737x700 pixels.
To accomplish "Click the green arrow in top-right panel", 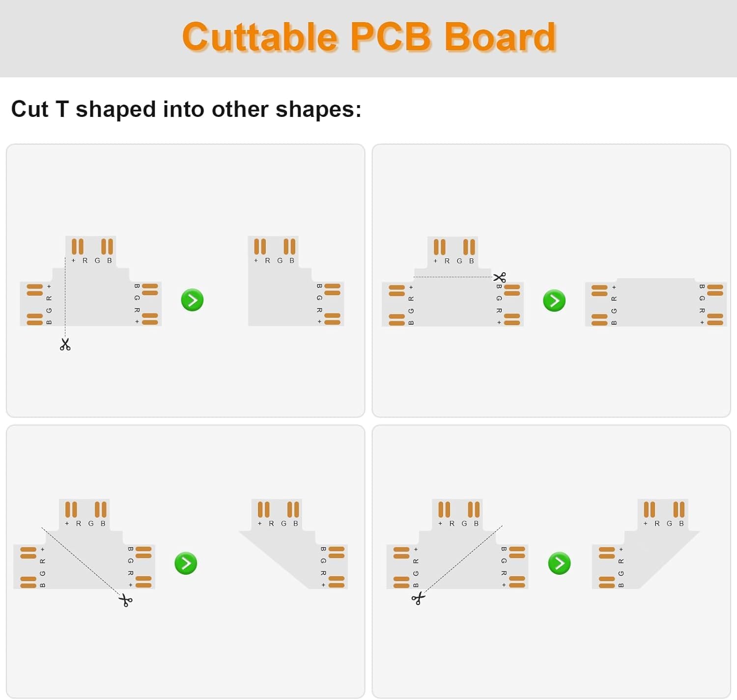I will pos(554,300).
